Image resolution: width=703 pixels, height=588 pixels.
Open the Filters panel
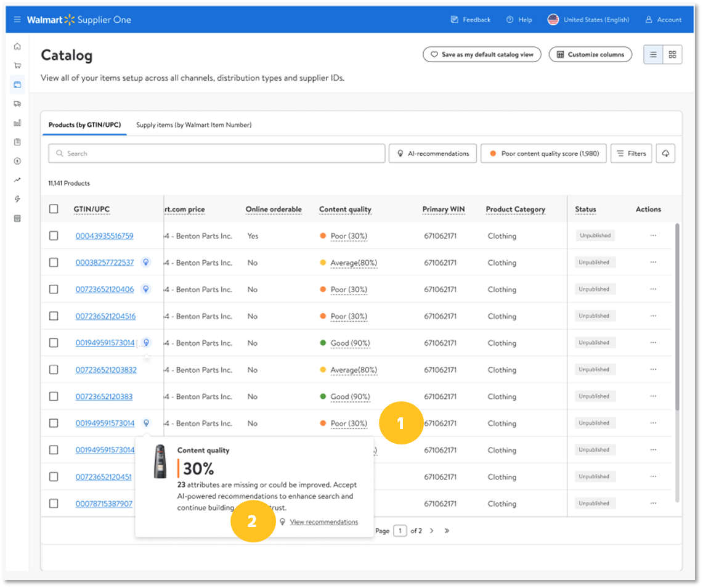[x=631, y=153]
